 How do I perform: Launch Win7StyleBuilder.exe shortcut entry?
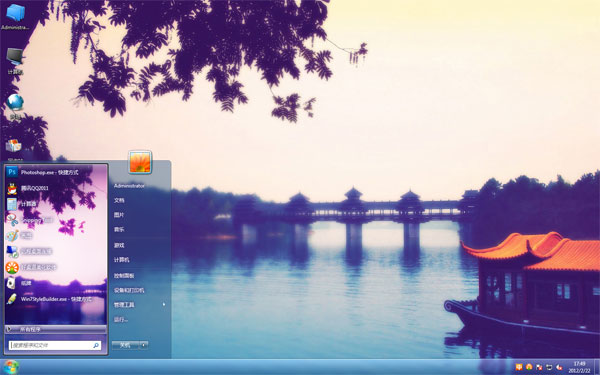tap(56, 299)
